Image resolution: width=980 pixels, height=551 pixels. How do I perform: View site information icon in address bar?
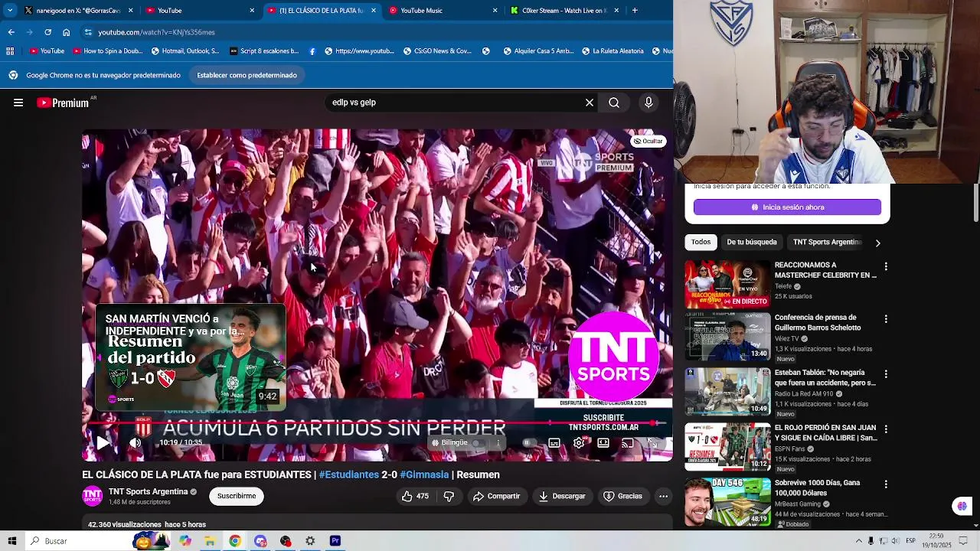[88, 32]
